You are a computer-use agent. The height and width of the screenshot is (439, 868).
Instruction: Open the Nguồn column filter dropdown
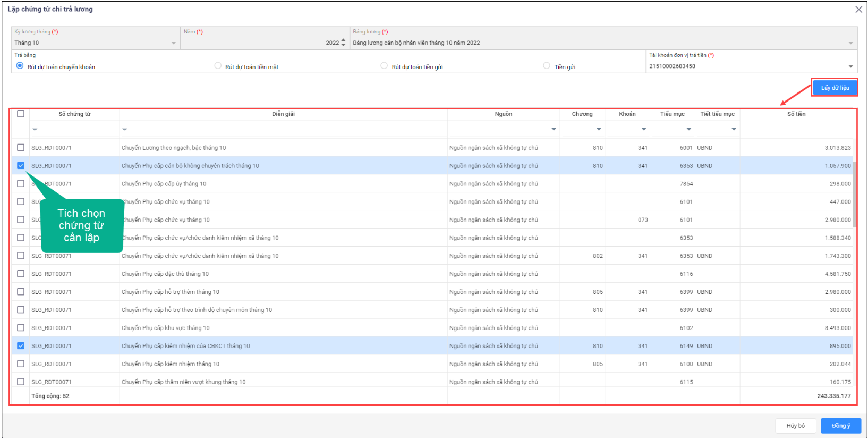pyautogui.click(x=554, y=129)
